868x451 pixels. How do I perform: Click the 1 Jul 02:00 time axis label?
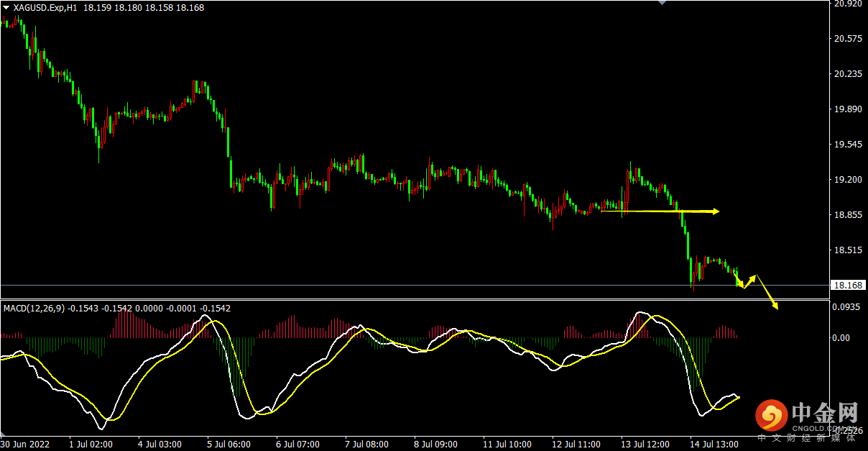93,445
